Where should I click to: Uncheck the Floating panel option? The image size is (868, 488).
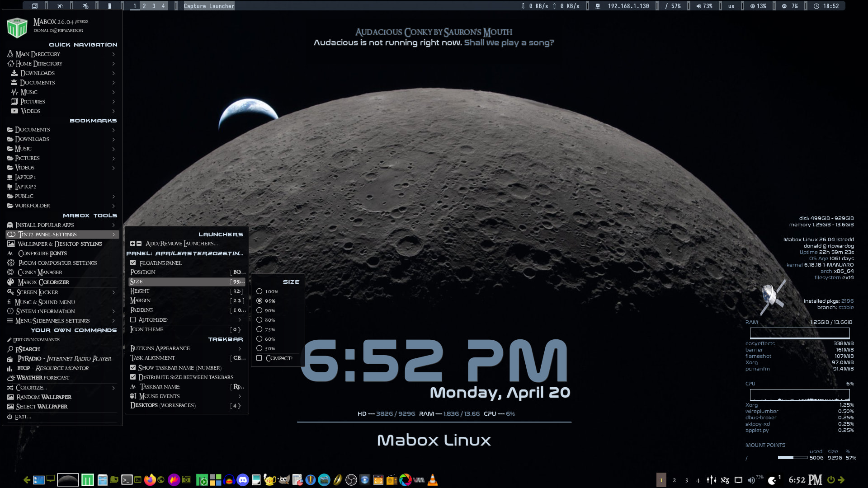point(133,263)
